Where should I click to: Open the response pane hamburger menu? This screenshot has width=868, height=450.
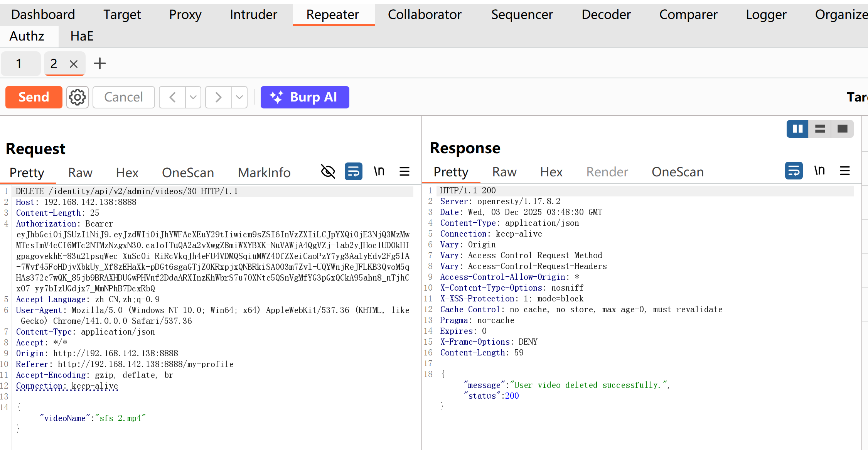coord(844,171)
